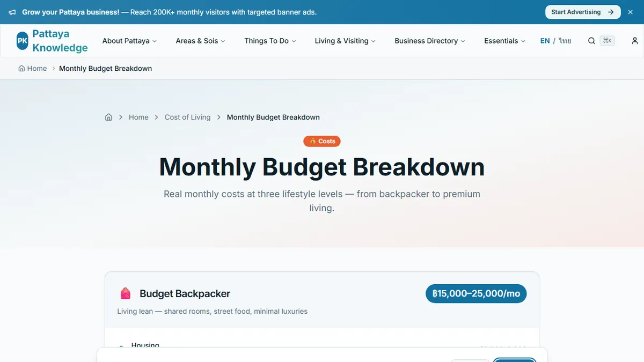Close the advertising banner

click(x=631, y=12)
